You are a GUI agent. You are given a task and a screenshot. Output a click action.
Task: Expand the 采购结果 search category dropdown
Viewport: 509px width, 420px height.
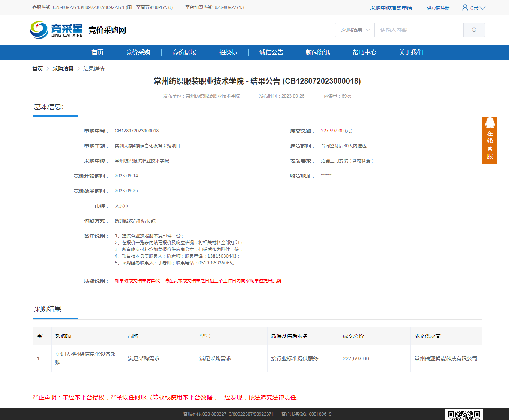point(355,30)
